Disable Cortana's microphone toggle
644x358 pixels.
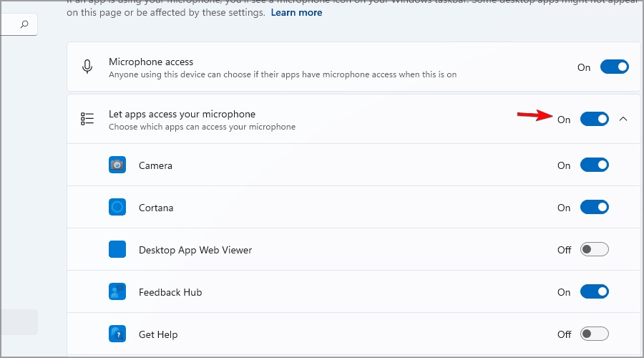click(595, 207)
